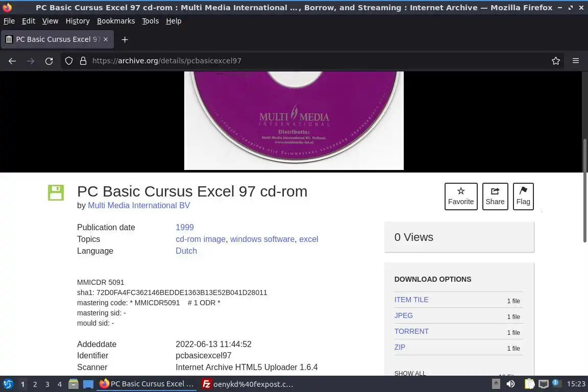Click the 0 Views counter
Image resolution: width=588 pixels, height=392 pixels.
(413, 237)
